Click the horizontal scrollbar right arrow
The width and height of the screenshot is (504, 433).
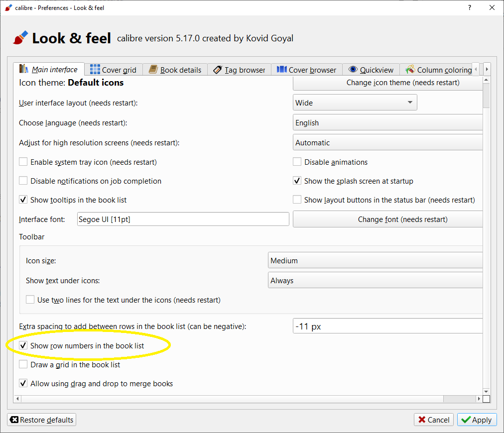[x=479, y=399]
